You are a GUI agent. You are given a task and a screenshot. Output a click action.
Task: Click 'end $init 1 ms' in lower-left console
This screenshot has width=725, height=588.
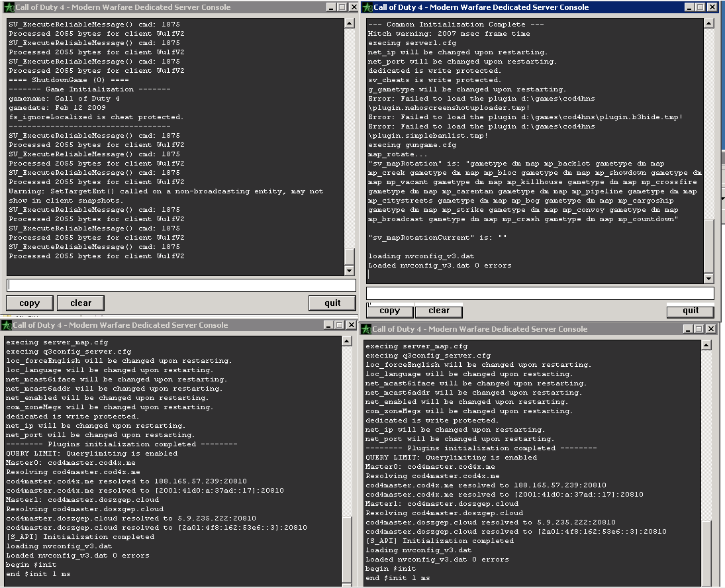(38, 573)
